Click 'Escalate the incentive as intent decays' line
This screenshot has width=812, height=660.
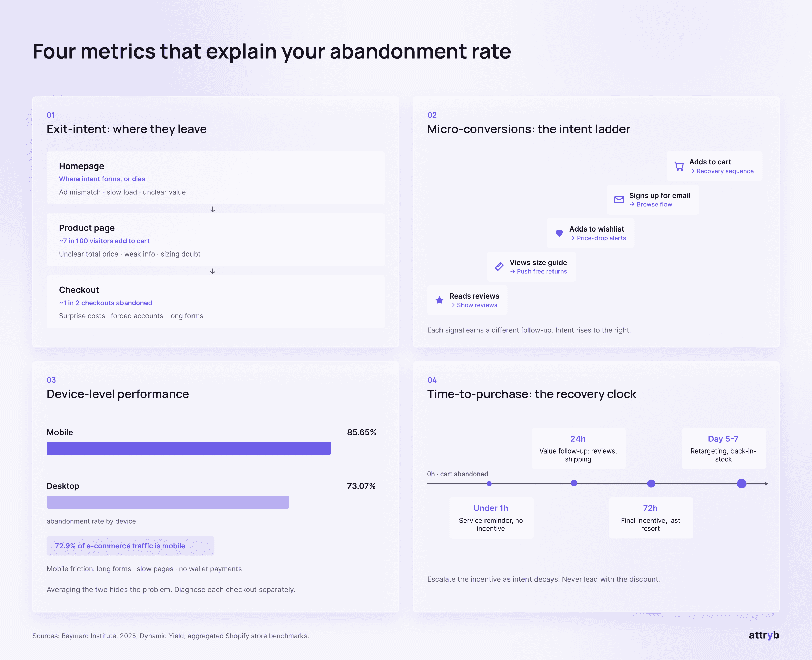543,579
